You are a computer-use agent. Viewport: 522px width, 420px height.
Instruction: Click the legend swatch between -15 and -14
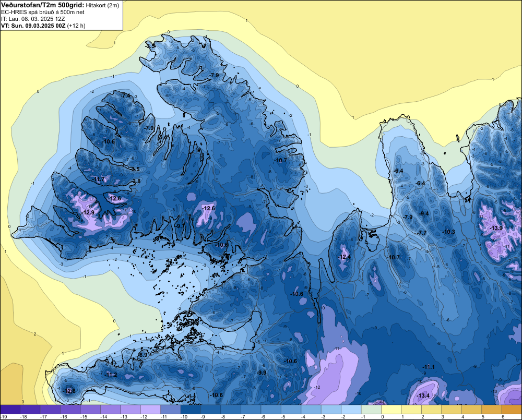[x=90, y=410]
